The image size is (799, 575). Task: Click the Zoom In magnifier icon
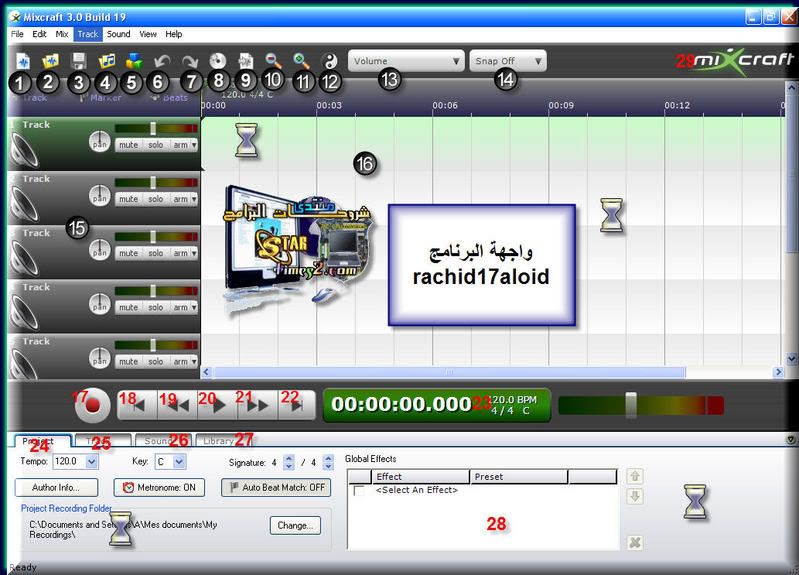click(x=302, y=61)
